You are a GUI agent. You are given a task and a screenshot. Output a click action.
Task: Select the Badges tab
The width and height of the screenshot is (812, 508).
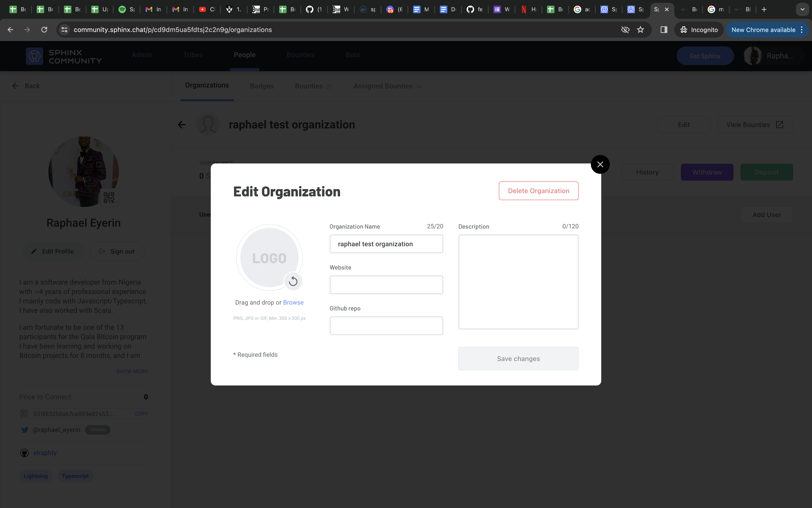(262, 86)
